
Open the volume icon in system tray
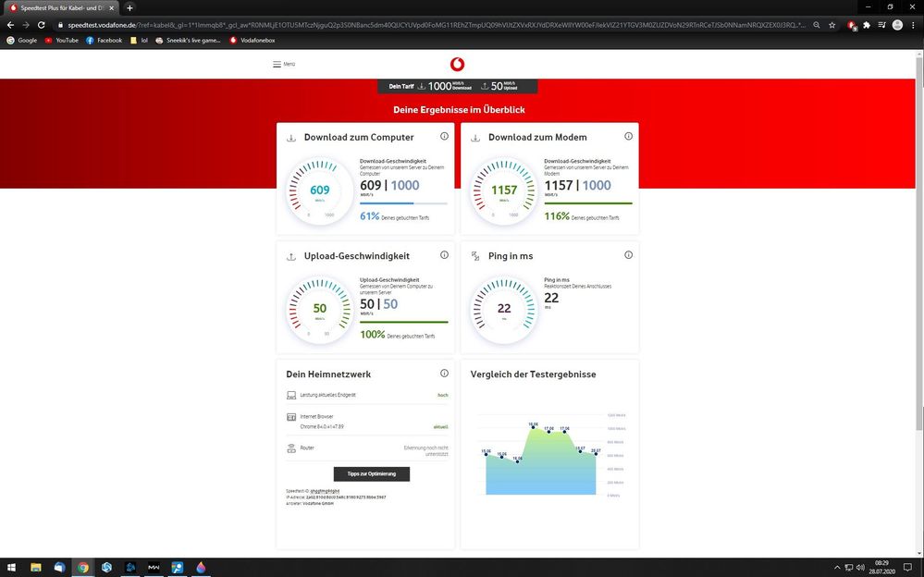point(860,568)
